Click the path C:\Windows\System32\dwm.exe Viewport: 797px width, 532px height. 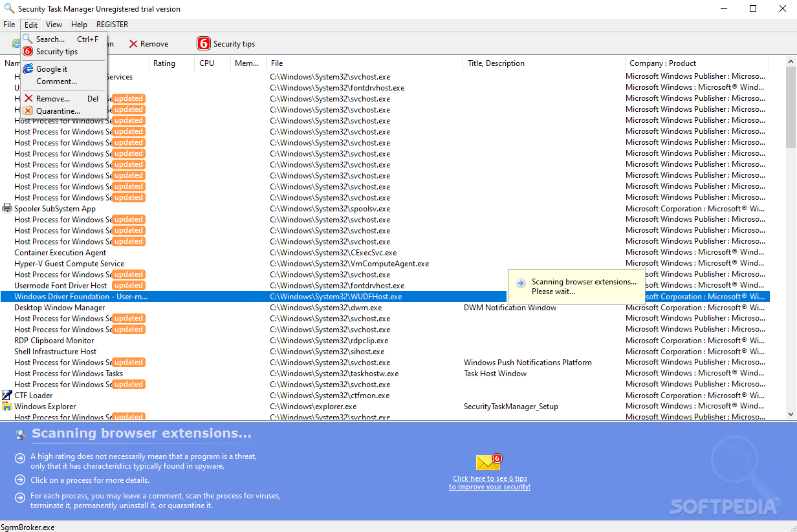click(325, 308)
